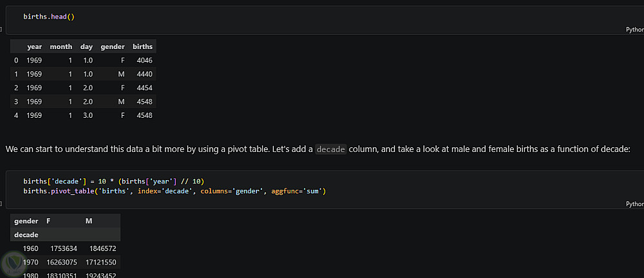Click the 'F' column header of pivot output
The image size is (644, 278).
click(48, 221)
